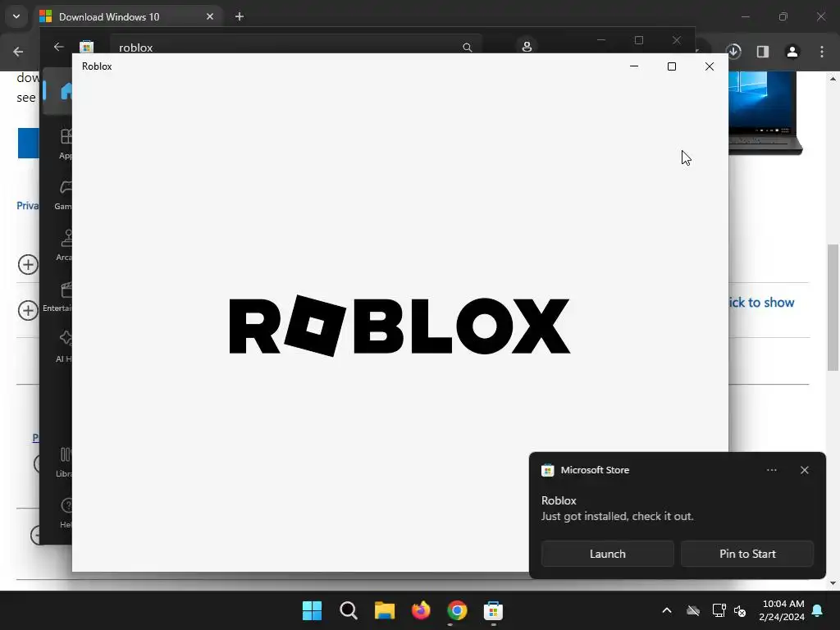Open the Chrome profile icon
Screen dimensions: 840x630
[792, 52]
